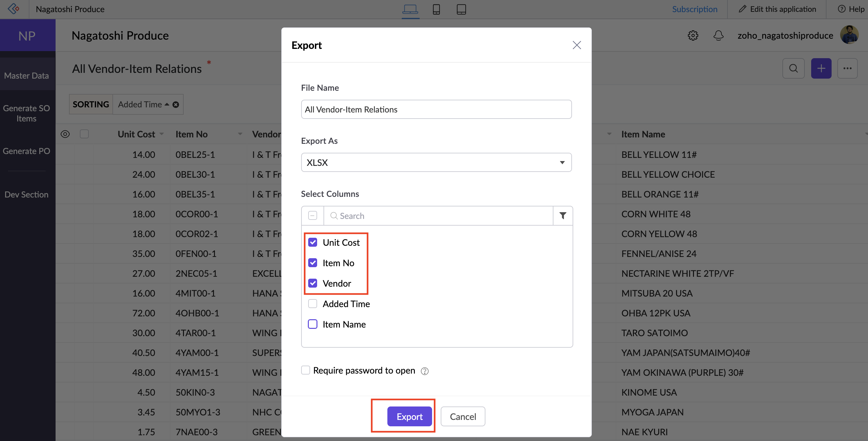
Task: Click unit cost 72.00 cell
Action: coord(143,313)
